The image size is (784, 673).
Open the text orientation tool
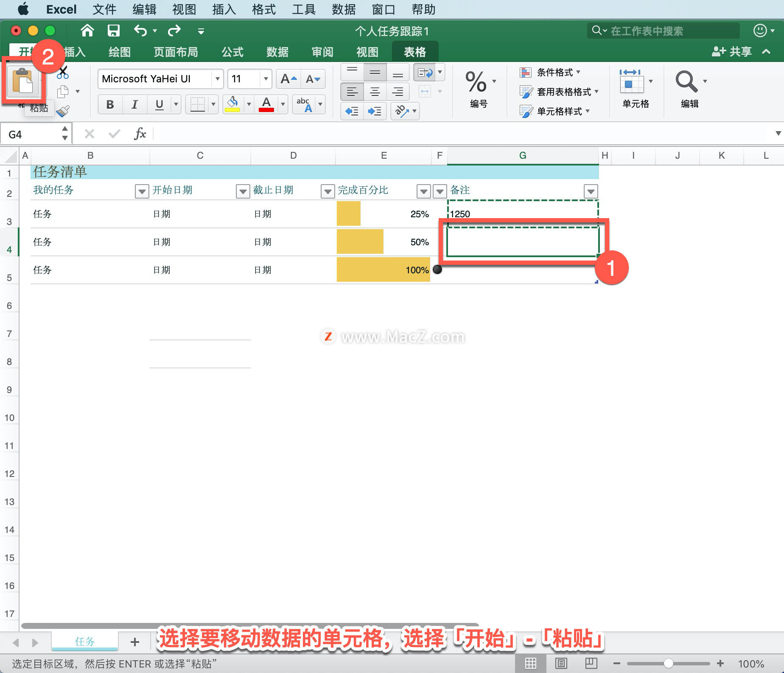(x=402, y=111)
